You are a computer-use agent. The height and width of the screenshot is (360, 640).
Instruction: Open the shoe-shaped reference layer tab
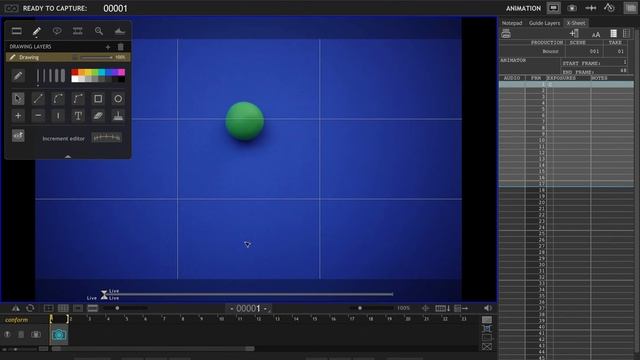pos(120,31)
